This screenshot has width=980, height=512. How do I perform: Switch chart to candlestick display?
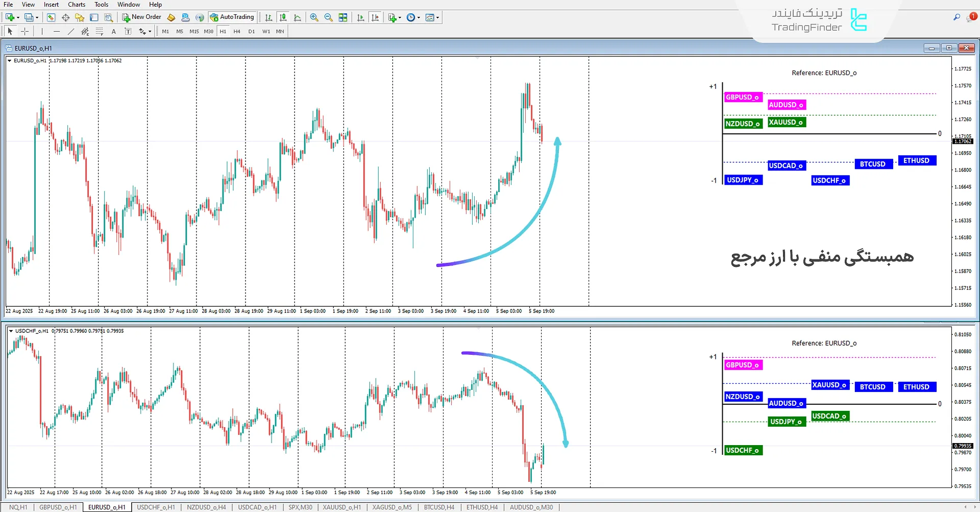[283, 17]
